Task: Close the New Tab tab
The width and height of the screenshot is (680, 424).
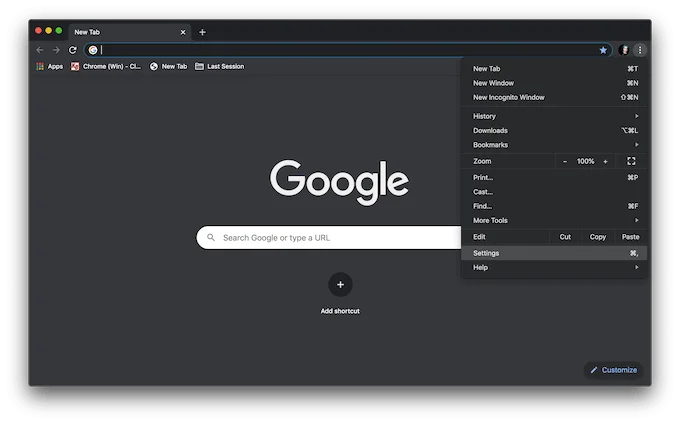Action: pos(183,32)
